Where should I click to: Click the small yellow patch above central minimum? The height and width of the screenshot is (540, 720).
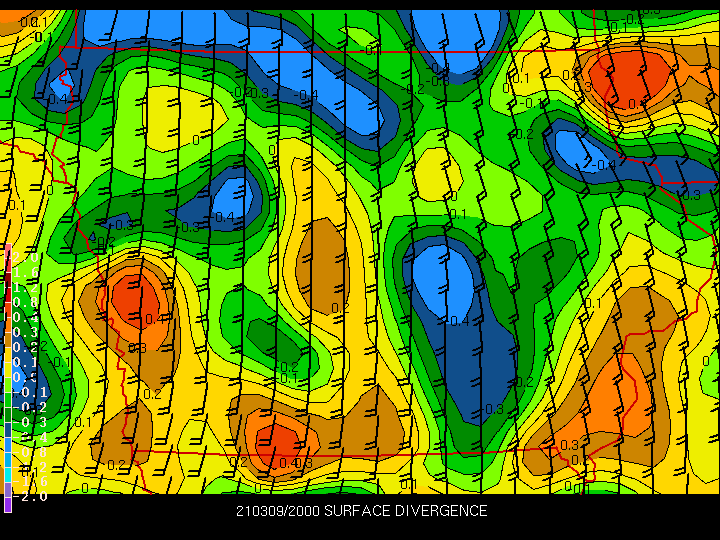point(438,170)
